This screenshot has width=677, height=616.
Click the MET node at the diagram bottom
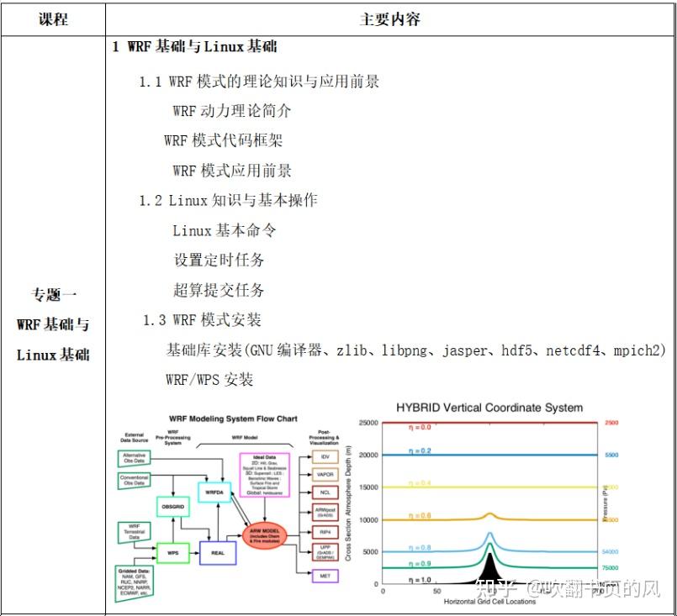coord(325,575)
